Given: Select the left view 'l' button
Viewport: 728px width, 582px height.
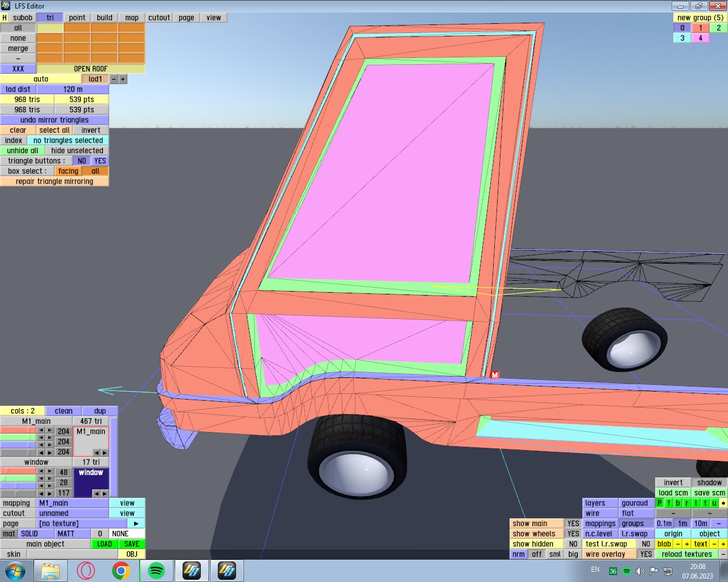Looking at the screenshot, I should tap(696, 503).
